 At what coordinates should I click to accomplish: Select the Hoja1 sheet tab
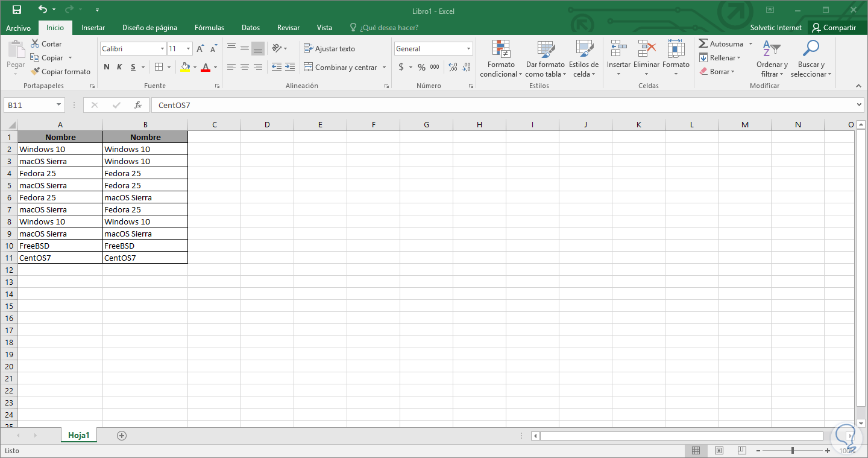pos(79,435)
